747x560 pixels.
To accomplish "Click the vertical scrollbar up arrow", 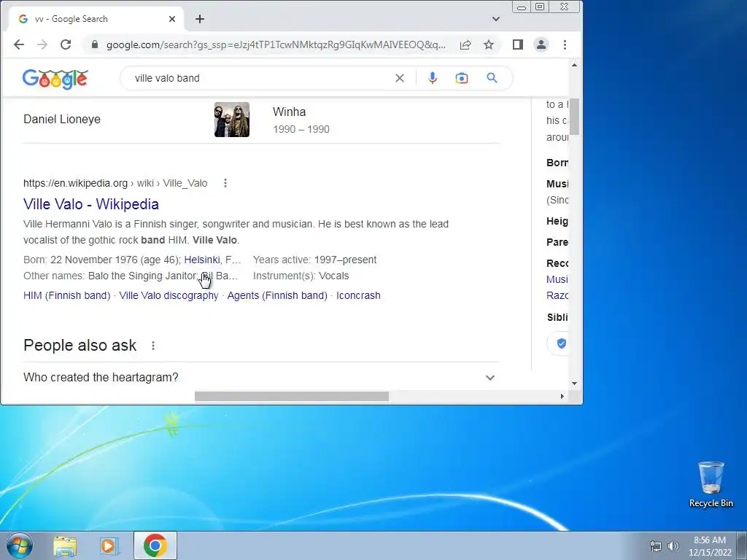I will 575,65.
